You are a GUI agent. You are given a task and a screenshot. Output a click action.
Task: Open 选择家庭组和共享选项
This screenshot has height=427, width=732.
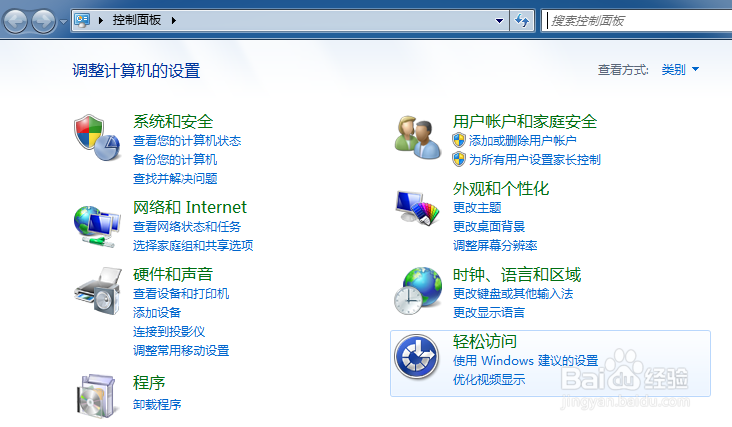coord(193,245)
